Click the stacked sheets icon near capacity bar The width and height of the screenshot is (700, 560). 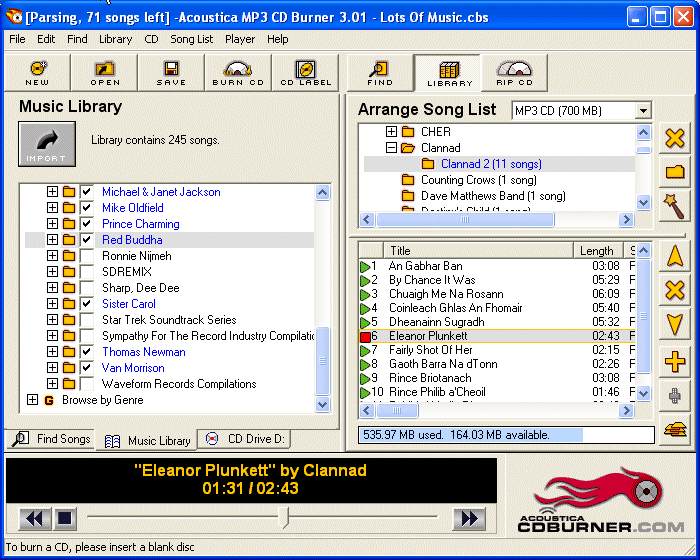point(675,430)
